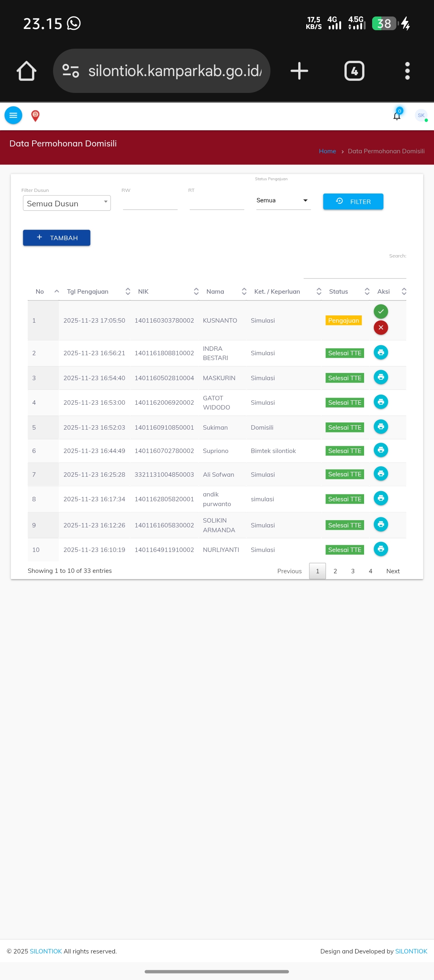The height and width of the screenshot is (980, 434).
Task: Focus the table Search input field
Action: 354,271
